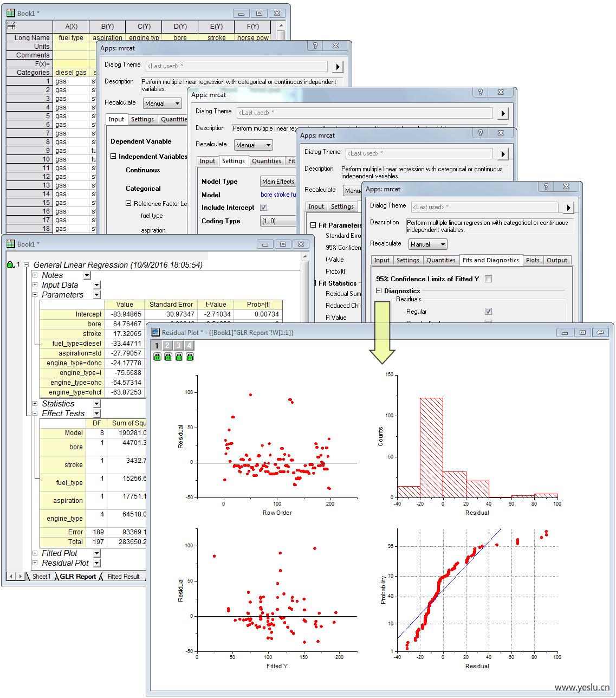Click Dialog Theme field in frontmost dialog
Viewport: 616px width, 698px height.
[485, 207]
